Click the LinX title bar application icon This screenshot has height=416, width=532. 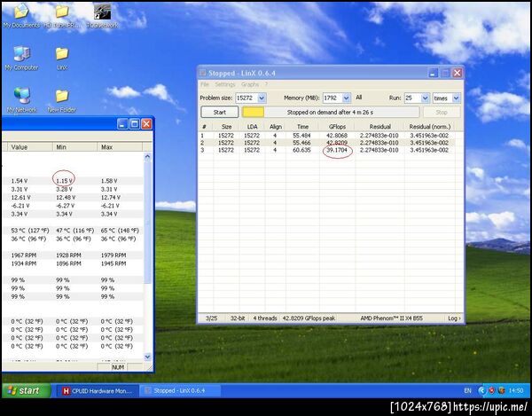pos(202,73)
